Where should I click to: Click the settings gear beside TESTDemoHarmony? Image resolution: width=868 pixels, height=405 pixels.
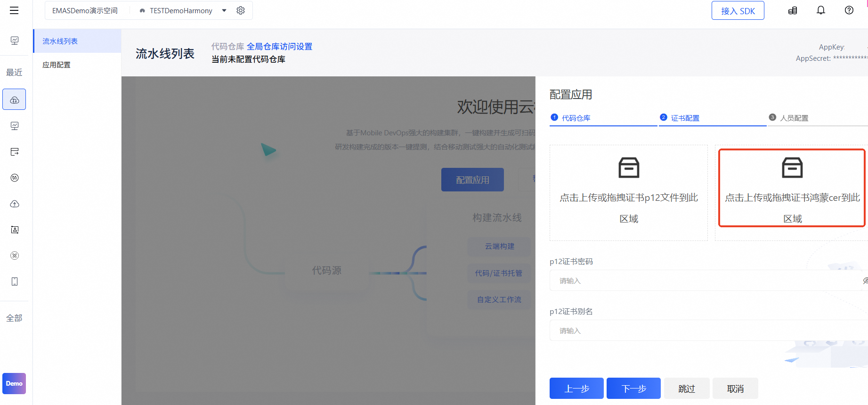pos(241,10)
